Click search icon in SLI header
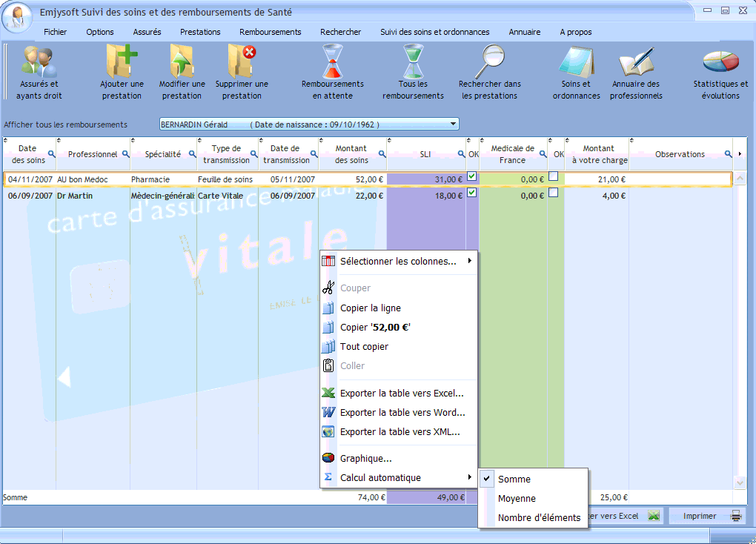The height and width of the screenshot is (544, 756). (x=462, y=154)
